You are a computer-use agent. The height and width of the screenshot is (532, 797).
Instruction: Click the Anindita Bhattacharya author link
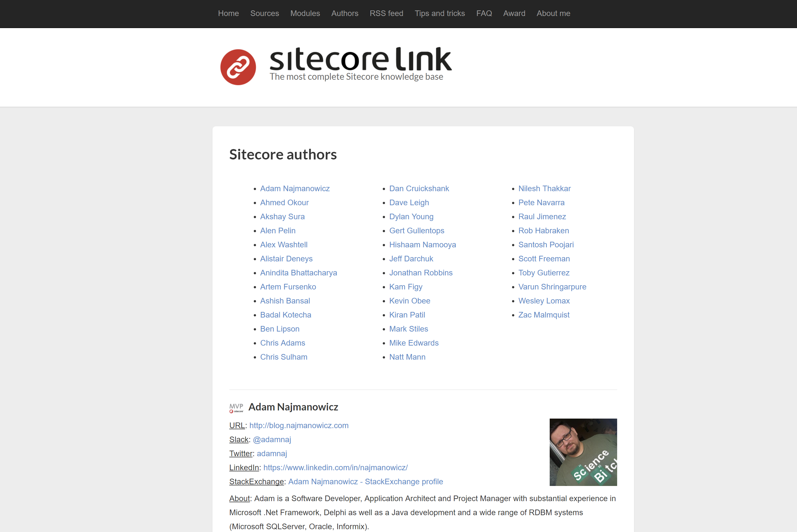click(x=298, y=273)
